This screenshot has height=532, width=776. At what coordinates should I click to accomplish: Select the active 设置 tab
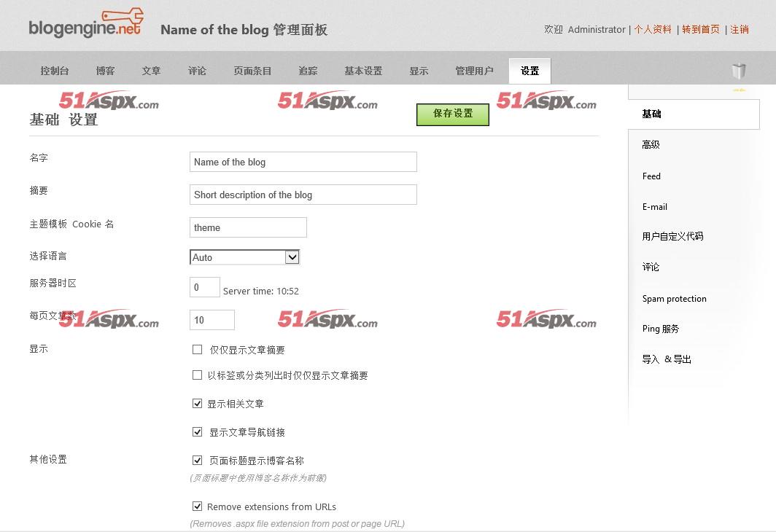pos(529,71)
